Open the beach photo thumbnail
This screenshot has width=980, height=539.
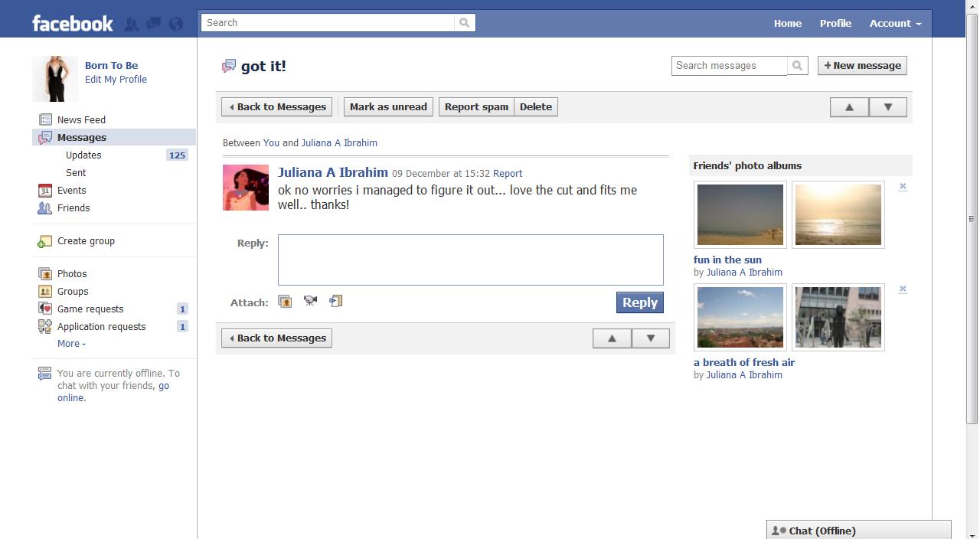(x=740, y=215)
